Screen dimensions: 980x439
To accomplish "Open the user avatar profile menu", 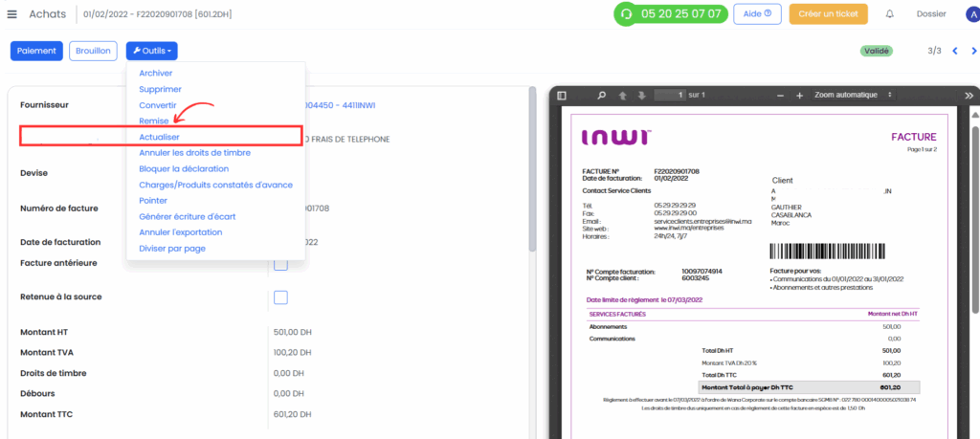I will tap(972, 13).
